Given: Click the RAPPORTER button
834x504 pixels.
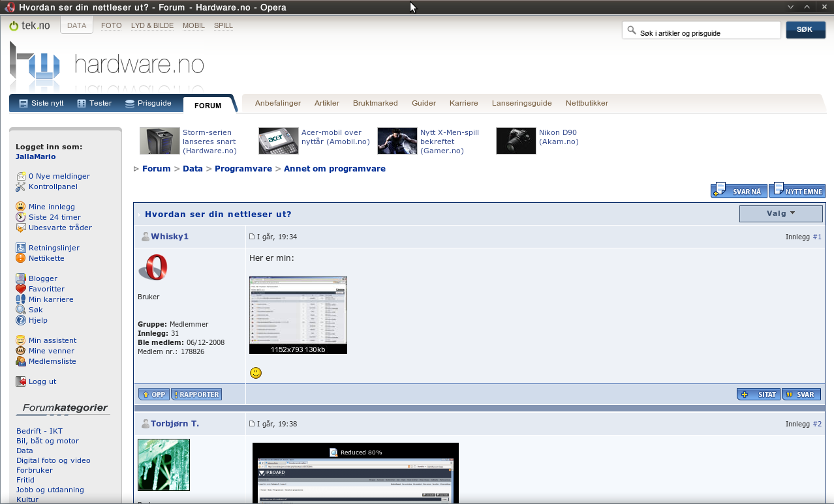Looking at the screenshot, I should tap(196, 394).
